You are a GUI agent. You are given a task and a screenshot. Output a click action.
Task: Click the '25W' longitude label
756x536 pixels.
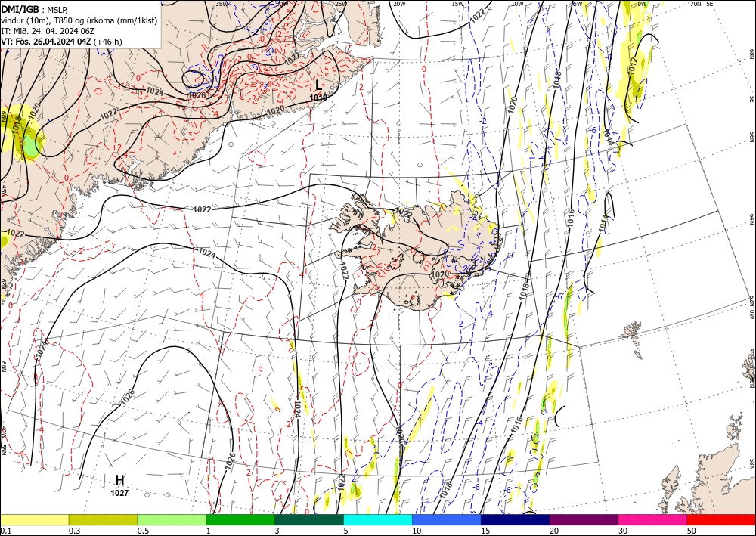pyautogui.click(x=340, y=4)
